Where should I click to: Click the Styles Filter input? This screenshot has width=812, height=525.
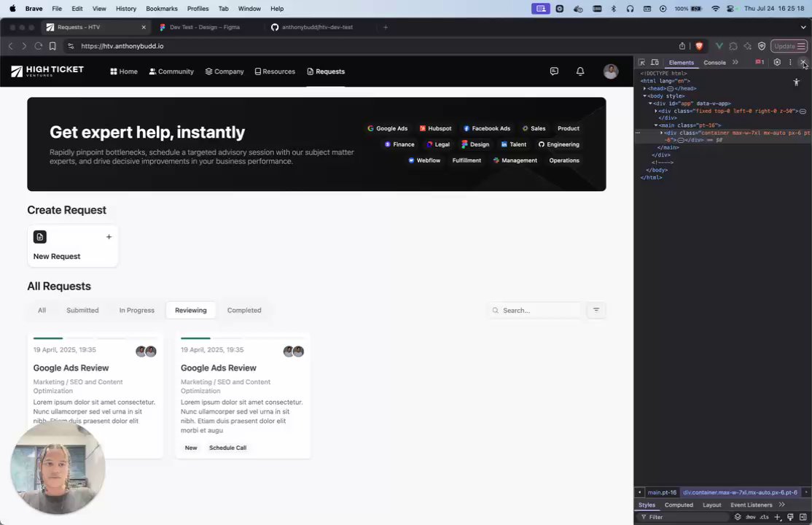click(x=684, y=517)
